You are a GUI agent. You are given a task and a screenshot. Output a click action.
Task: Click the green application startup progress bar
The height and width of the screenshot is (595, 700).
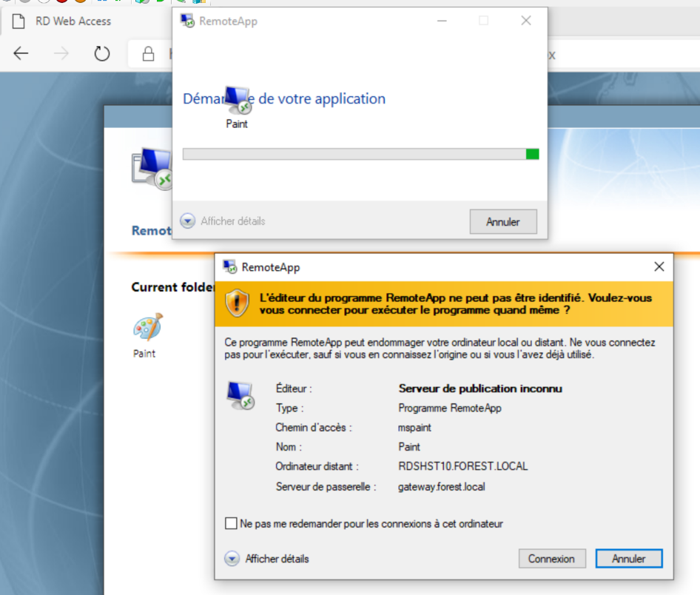pos(360,154)
